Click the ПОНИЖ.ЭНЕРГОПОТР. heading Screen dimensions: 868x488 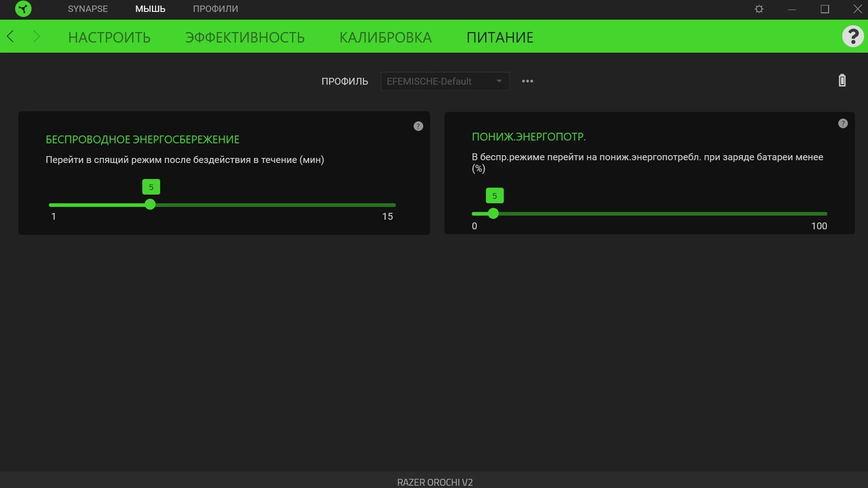529,137
